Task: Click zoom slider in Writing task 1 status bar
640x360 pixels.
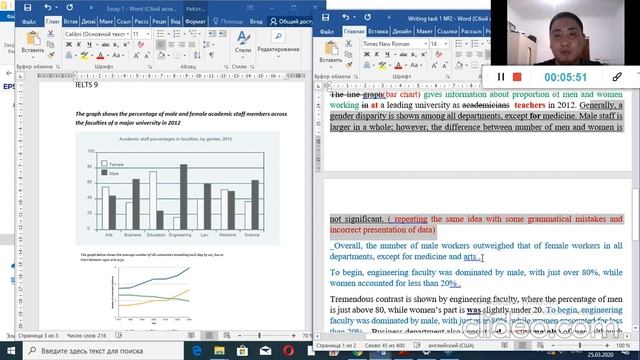Action: point(580,345)
